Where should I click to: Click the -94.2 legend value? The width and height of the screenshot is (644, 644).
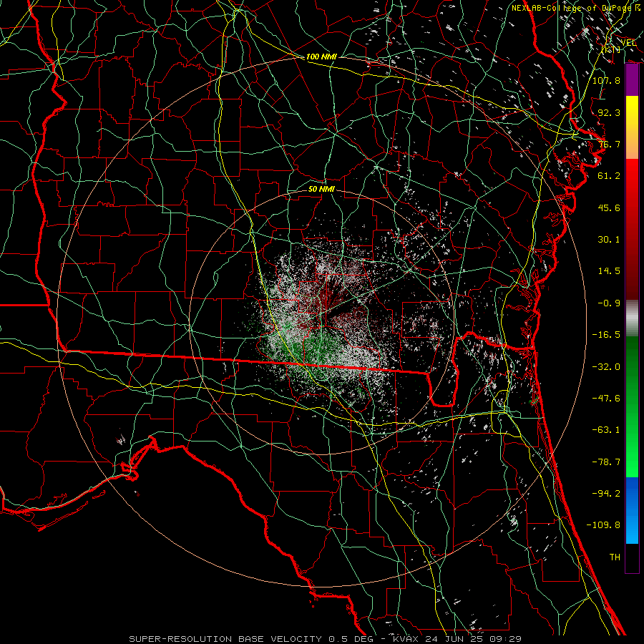pos(606,494)
